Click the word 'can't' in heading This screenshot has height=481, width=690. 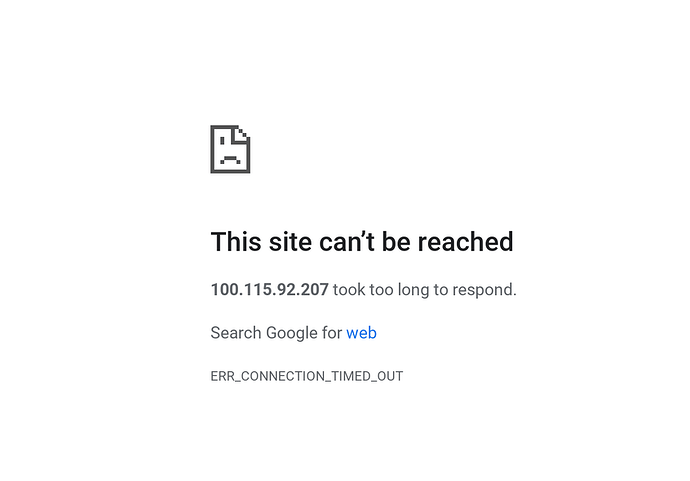click(347, 242)
